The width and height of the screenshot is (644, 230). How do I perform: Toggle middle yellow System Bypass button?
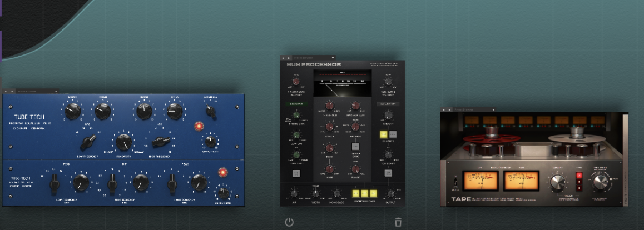365,193
